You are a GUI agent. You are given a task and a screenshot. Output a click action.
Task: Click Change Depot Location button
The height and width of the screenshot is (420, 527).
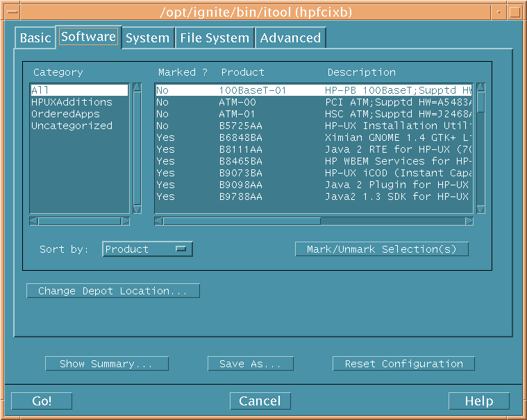point(113,291)
